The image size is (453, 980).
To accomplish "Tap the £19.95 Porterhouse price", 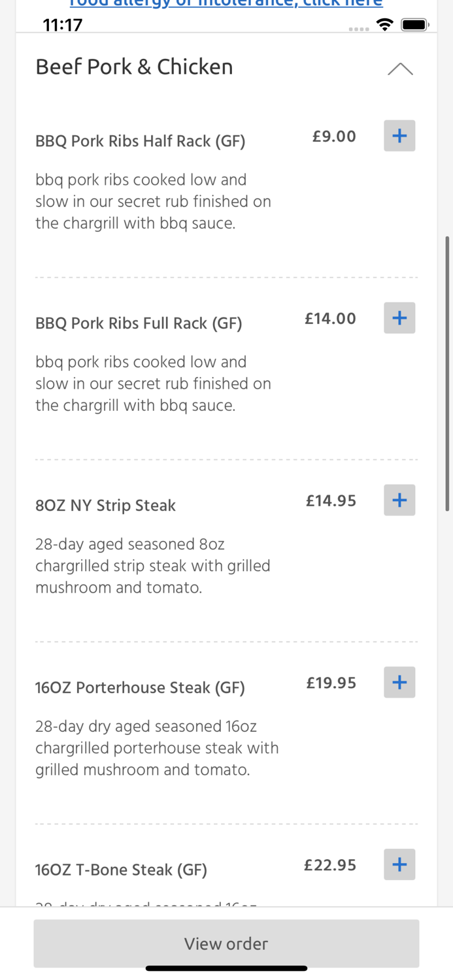I will pos(331,683).
